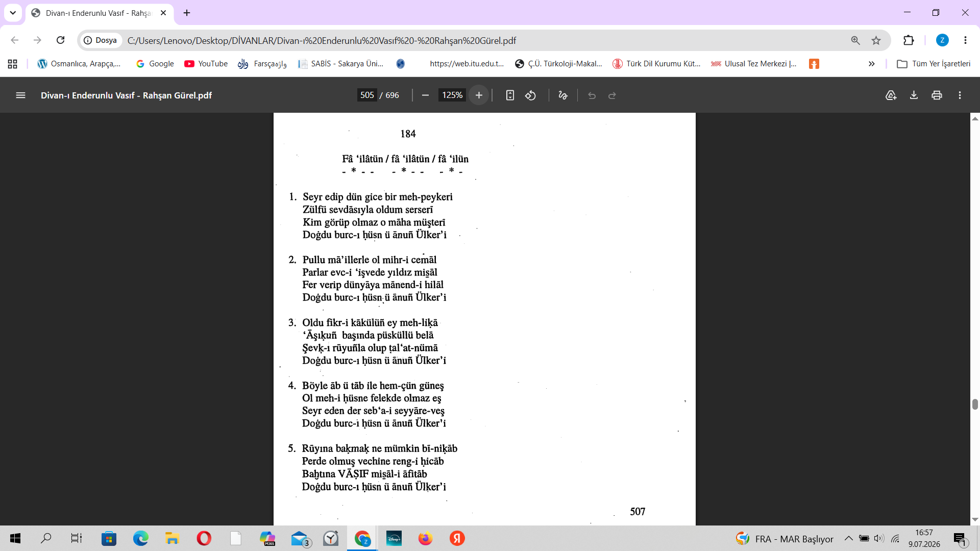
Task: Click the page number field showing 505
Action: click(367, 95)
